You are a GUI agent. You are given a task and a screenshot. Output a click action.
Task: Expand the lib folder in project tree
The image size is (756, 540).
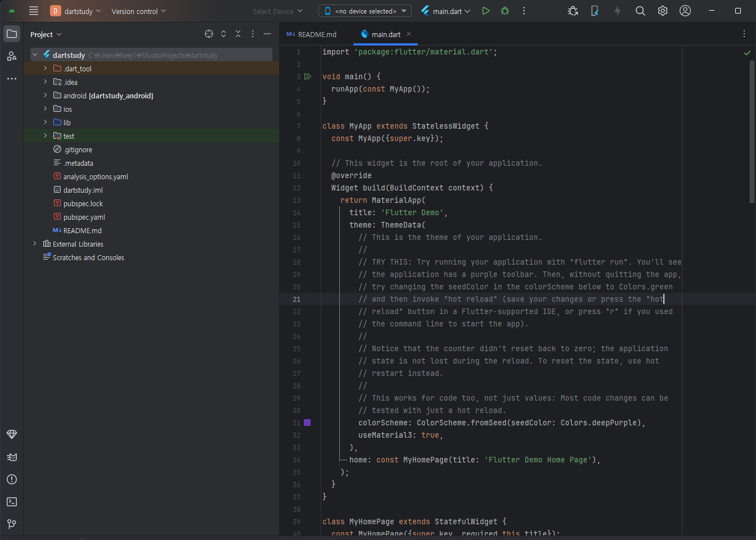click(x=45, y=122)
